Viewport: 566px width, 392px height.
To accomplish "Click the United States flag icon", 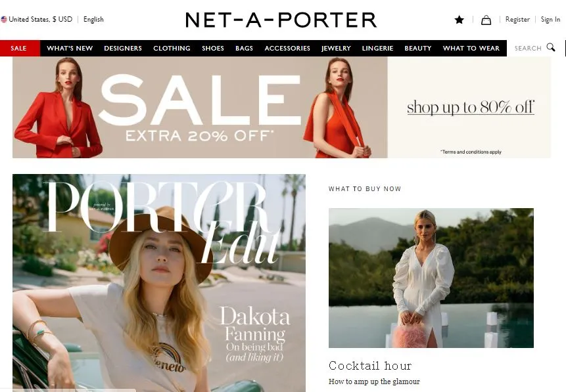I will coord(3,20).
